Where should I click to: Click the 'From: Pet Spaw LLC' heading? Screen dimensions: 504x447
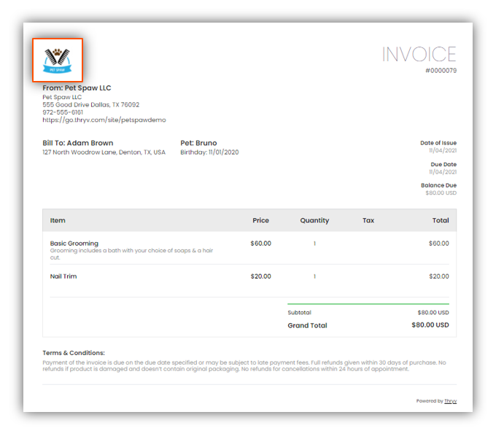[77, 88]
